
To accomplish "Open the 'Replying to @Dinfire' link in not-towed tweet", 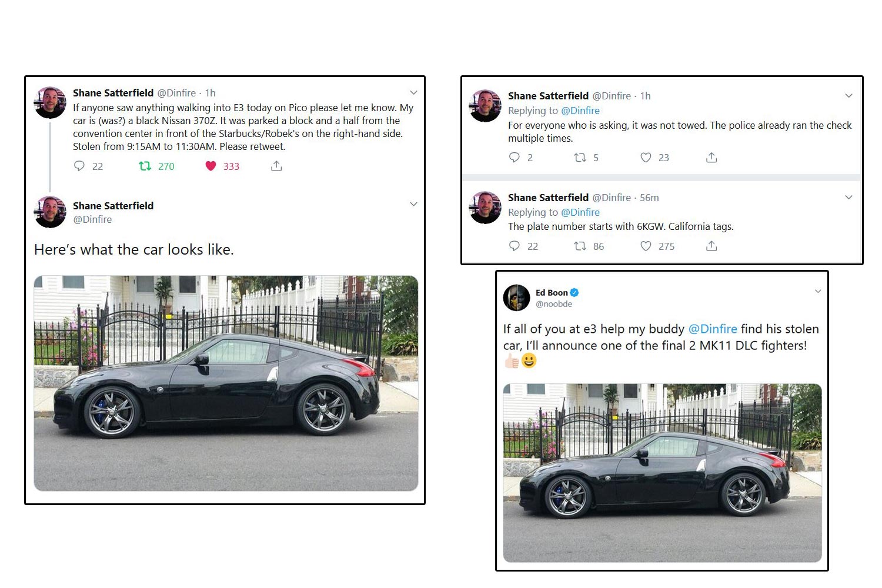I will coord(580,111).
